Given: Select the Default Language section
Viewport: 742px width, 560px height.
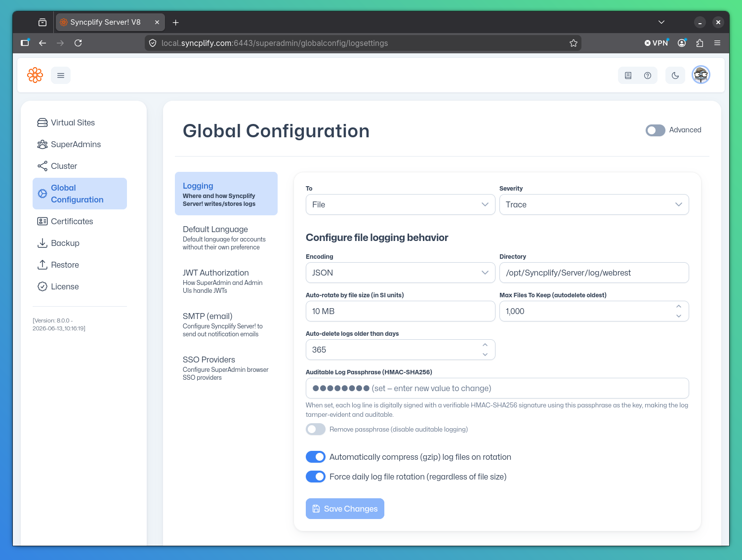Looking at the screenshot, I should pos(226,237).
